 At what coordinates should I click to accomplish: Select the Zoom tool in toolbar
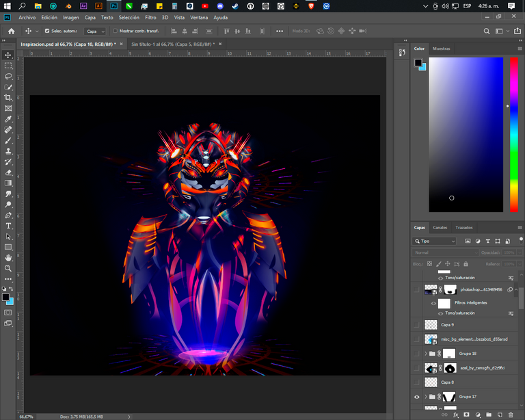pos(8,269)
